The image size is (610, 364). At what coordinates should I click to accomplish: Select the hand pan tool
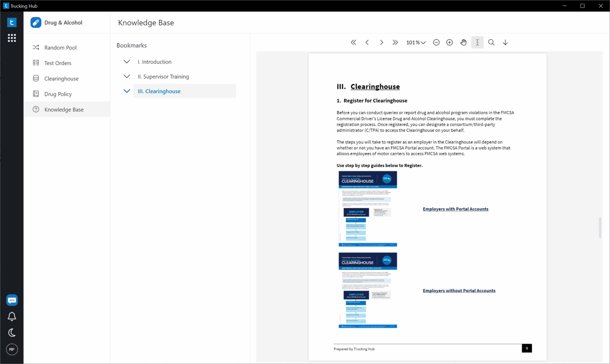click(463, 42)
